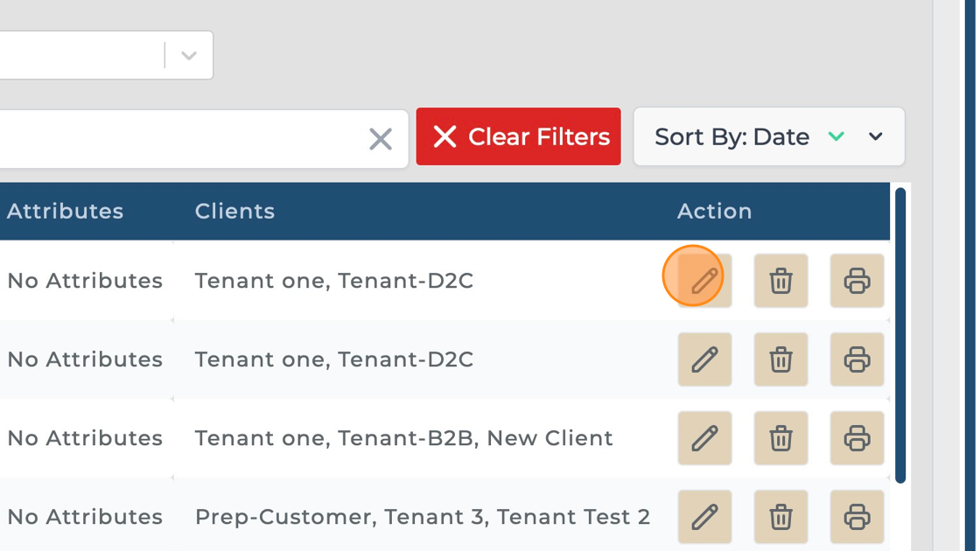The width and height of the screenshot is (980, 551).
Task: Edit the Prep-Customer, Tenant 3 row
Action: (x=704, y=517)
